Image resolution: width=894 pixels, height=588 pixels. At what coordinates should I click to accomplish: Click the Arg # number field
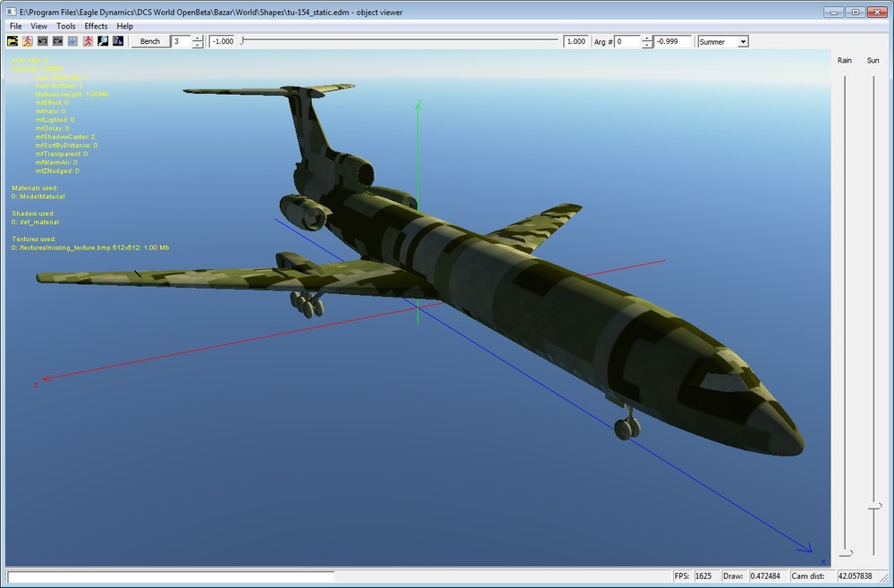[628, 42]
